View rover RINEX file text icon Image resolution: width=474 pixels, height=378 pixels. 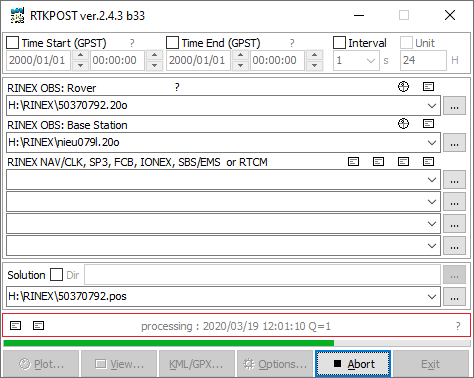pyautogui.click(x=428, y=87)
